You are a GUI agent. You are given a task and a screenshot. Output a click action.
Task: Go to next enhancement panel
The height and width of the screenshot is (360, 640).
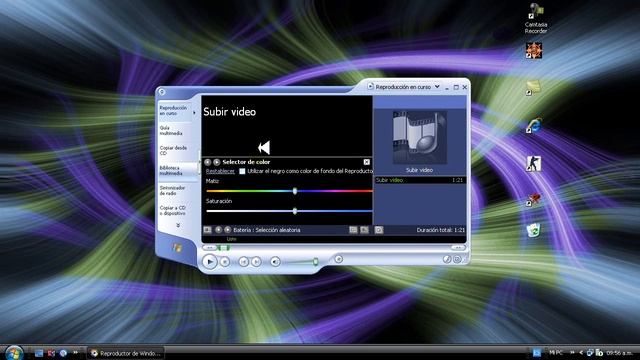pyautogui.click(x=217, y=162)
